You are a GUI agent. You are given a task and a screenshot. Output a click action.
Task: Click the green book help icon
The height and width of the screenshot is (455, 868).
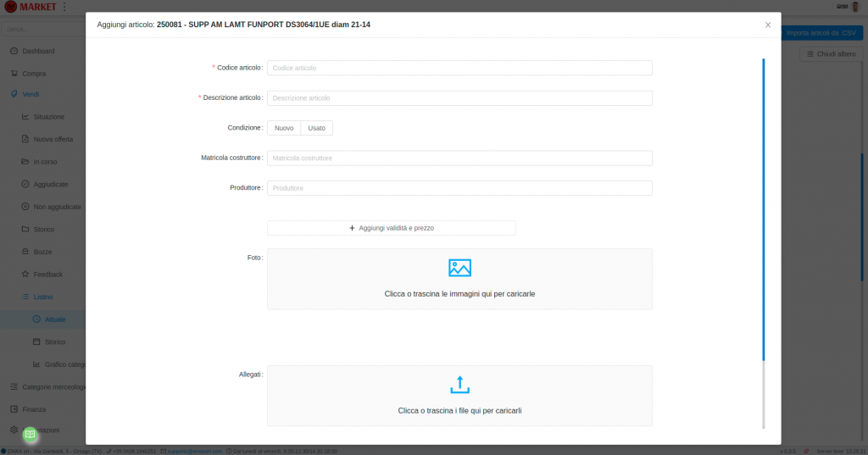[30, 434]
